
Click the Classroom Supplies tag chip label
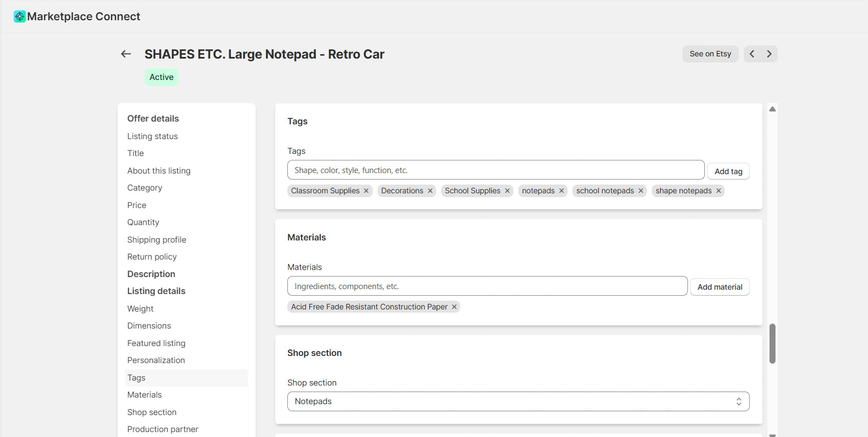tap(325, 191)
